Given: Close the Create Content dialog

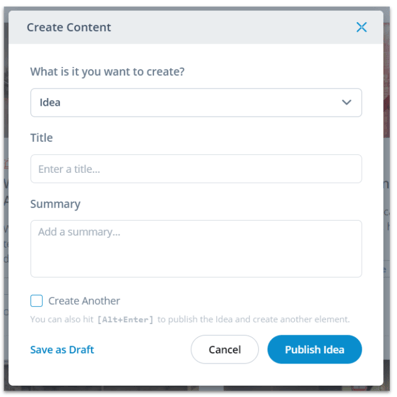Looking at the screenshot, I should (361, 27).
